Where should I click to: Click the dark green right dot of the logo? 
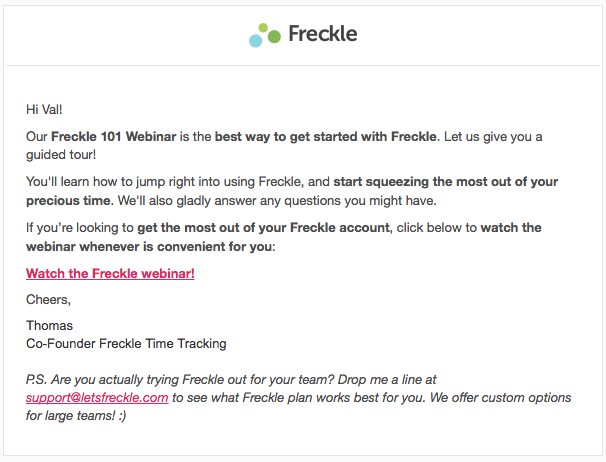click(274, 36)
